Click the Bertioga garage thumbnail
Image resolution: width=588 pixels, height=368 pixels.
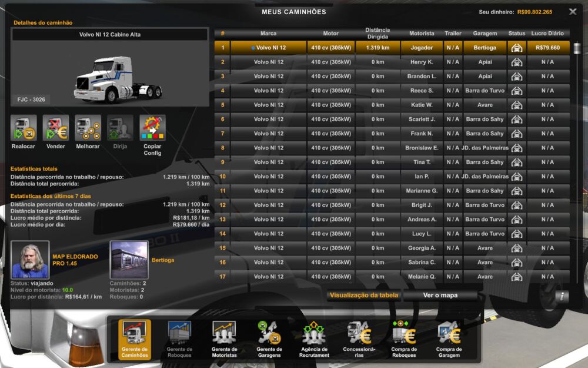click(x=129, y=260)
